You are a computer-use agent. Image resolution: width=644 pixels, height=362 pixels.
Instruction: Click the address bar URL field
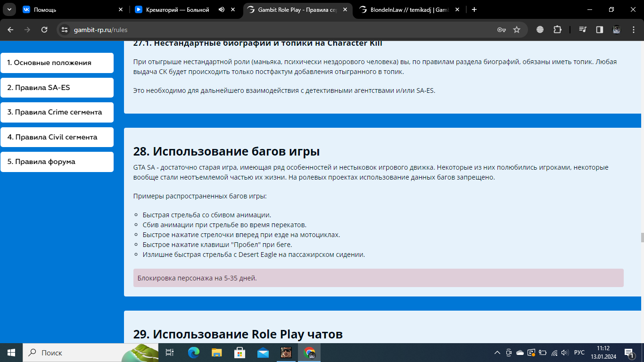(x=283, y=30)
